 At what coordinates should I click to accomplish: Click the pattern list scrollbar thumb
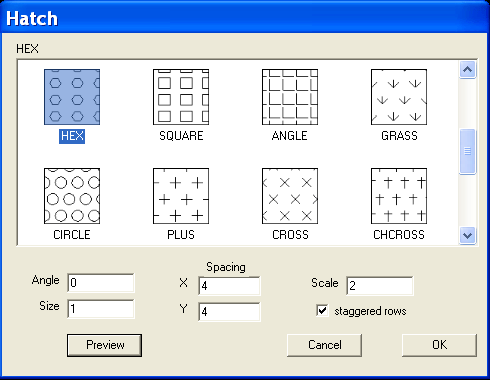[x=467, y=151]
